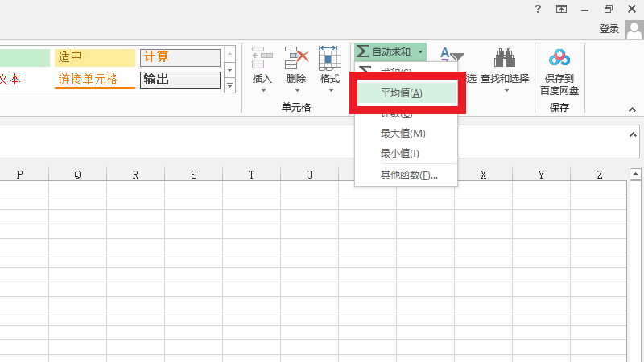Click the Save to Baidu Netdisk icon
This screenshot has width=644, height=362.
pos(559,58)
